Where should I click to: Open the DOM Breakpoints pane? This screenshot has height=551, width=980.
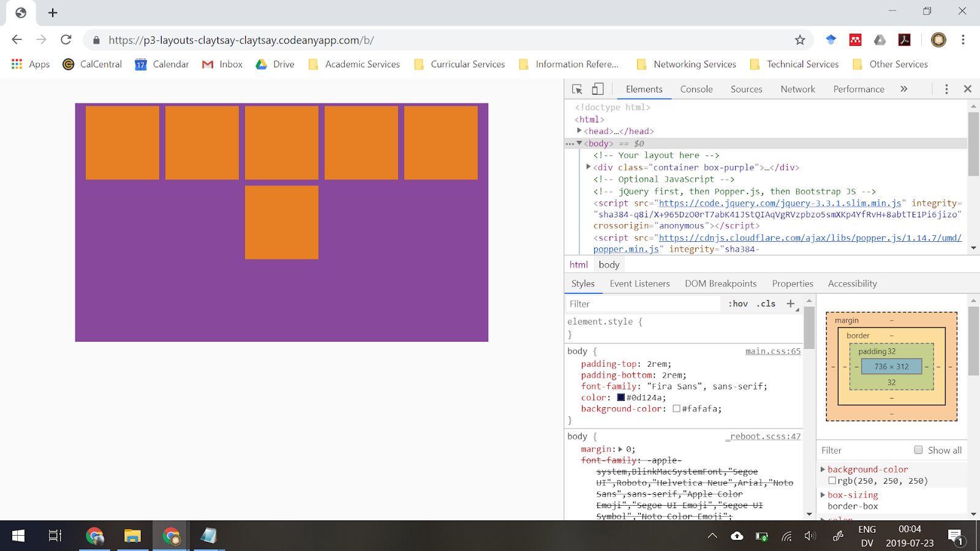tap(721, 283)
